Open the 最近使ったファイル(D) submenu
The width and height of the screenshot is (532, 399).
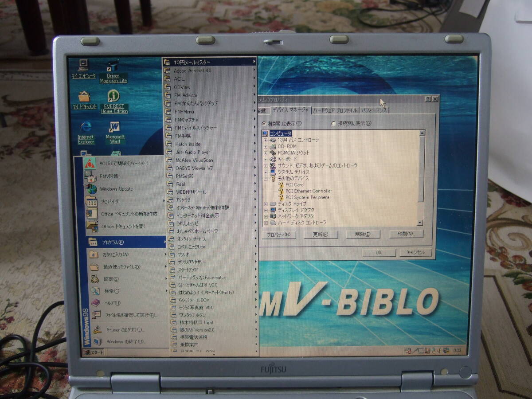coord(127,267)
